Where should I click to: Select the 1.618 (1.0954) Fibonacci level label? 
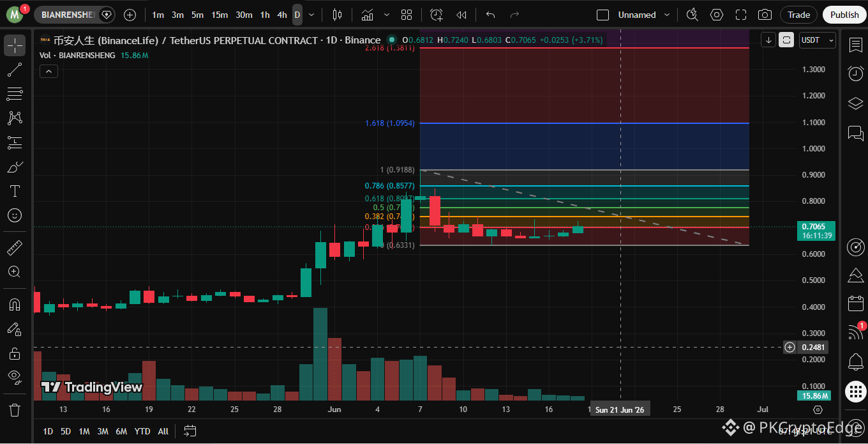[x=390, y=123]
